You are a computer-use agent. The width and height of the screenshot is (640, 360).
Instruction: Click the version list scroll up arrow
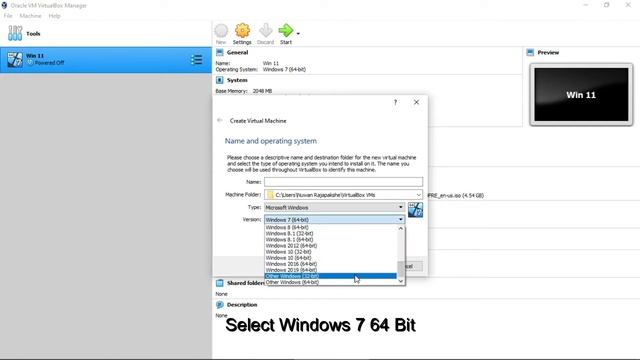coord(400,229)
